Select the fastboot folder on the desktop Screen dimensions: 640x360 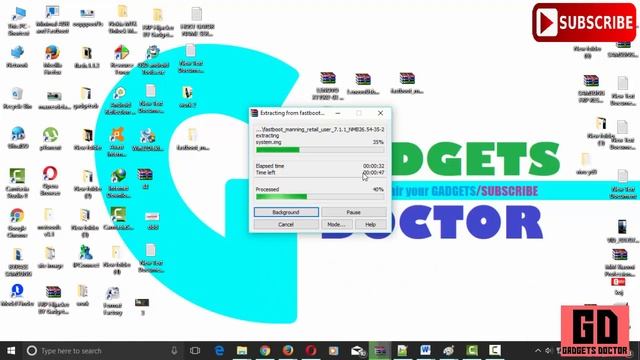click(193, 139)
